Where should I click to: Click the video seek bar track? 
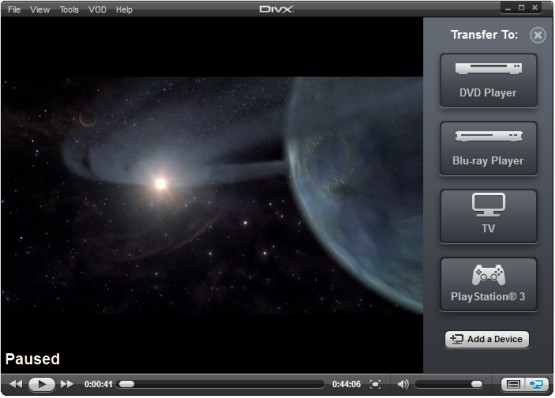(221, 384)
